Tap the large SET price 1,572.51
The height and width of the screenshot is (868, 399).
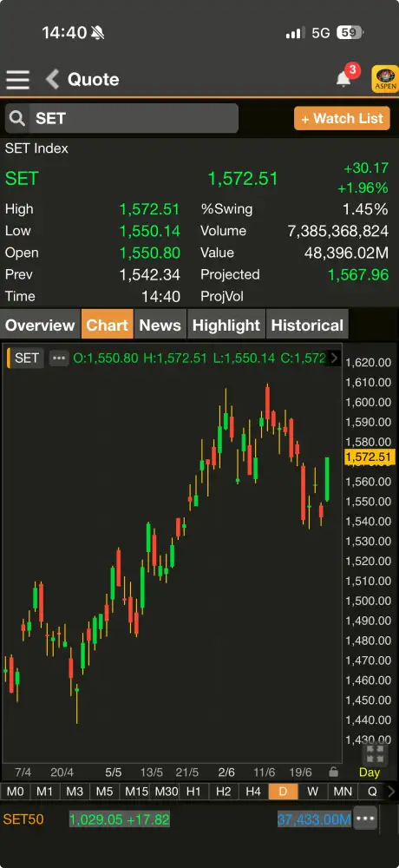[x=243, y=179]
